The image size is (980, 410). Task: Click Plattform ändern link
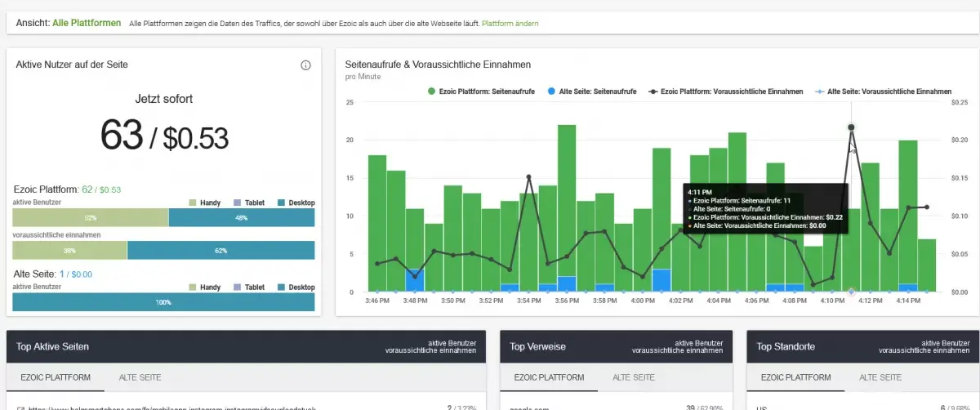(x=510, y=24)
